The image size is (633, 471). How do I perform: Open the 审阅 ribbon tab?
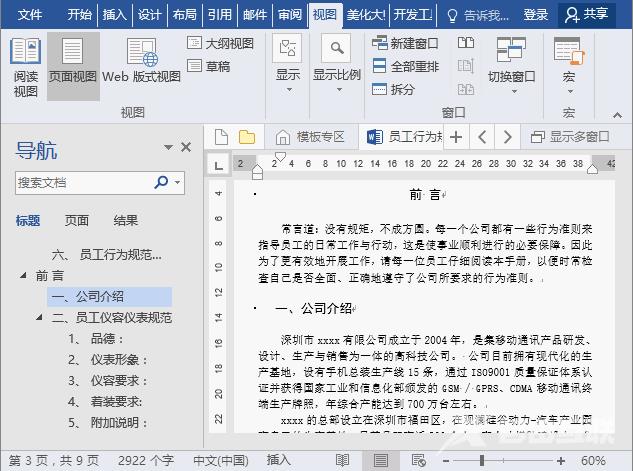(290, 15)
